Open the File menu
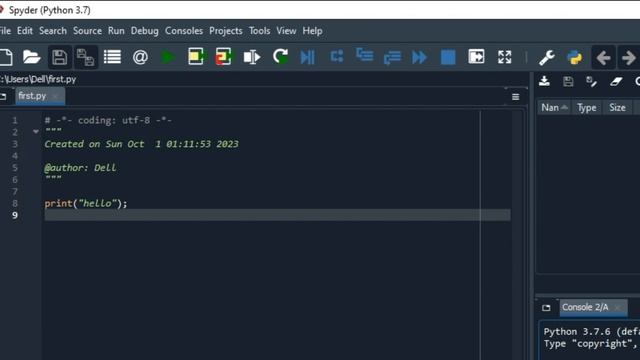This screenshot has width=640, height=360. pos(5,31)
